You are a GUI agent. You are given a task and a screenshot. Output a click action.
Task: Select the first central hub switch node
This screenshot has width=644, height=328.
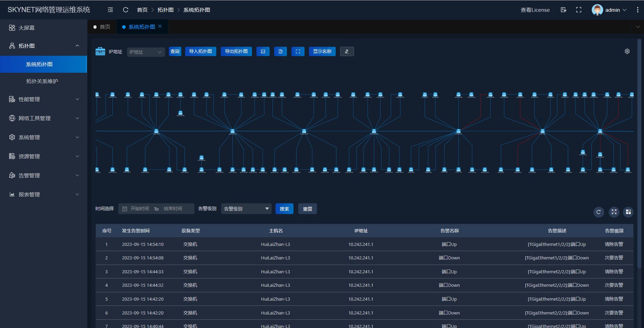156,131
